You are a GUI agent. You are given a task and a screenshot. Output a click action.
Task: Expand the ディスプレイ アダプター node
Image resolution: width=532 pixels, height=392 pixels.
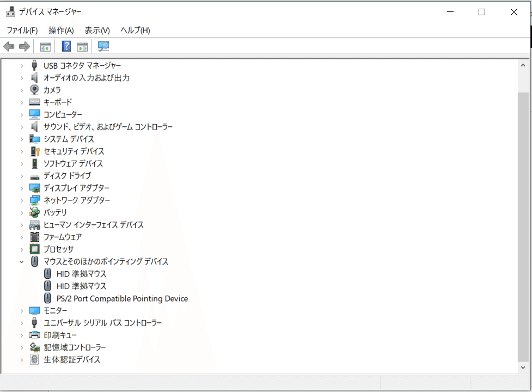coord(22,188)
